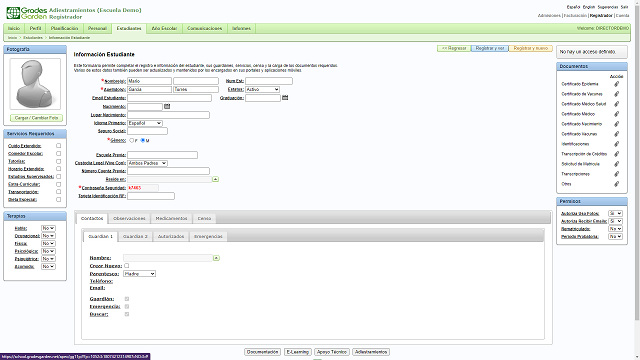This screenshot has height=360, width=640.
Task: Open the Psicológica therapy dropdown
Action: pyautogui.click(x=48, y=251)
